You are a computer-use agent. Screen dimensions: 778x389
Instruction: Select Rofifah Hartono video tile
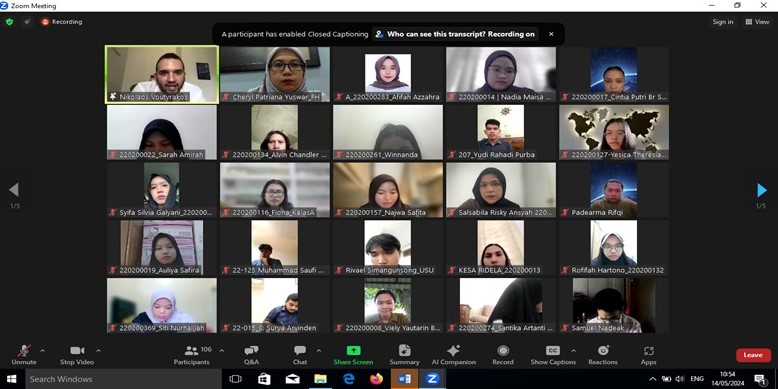pyautogui.click(x=614, y=248)
